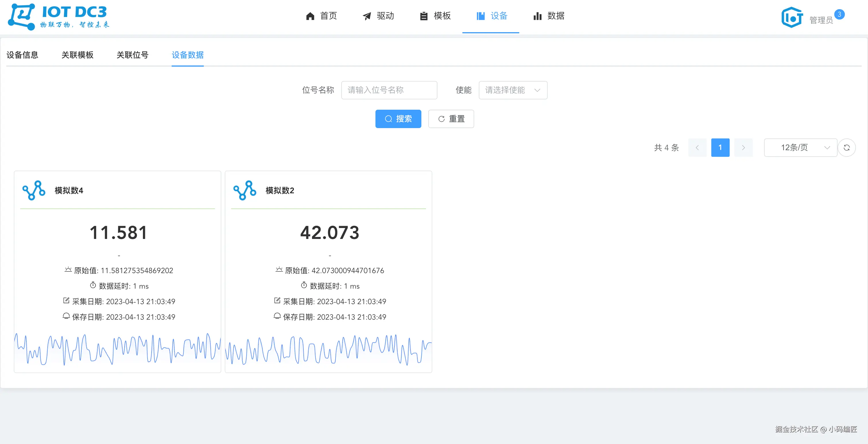
Task: Click the 位号名称 input field
Action: coord(389,90)
